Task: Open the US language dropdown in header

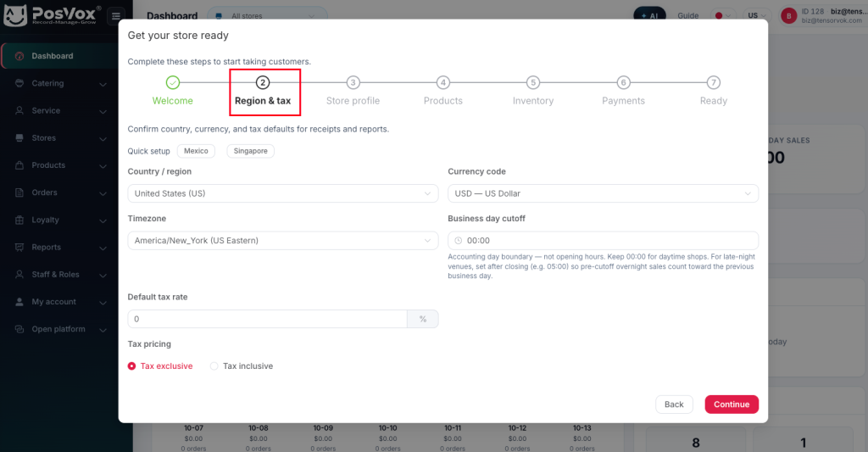Action: (757, 15)
